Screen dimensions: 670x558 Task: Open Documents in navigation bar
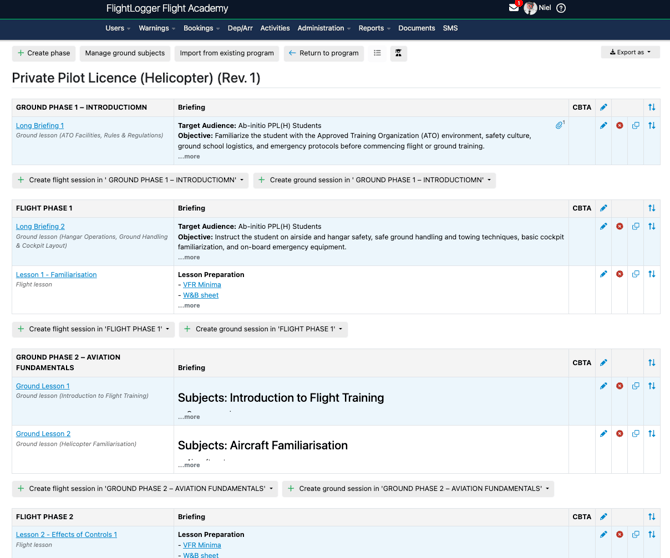pyautogui.click(x=417, y=28)
